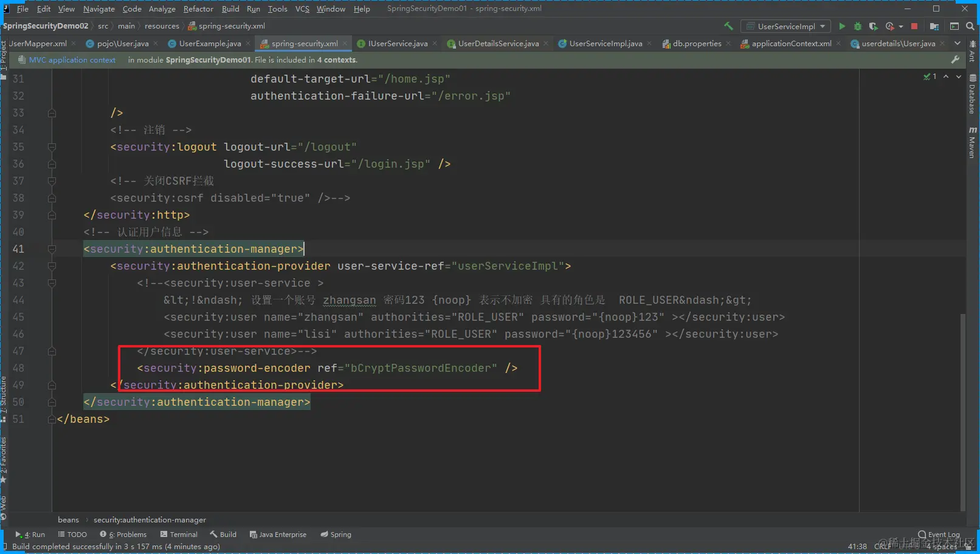Open the Web tool window strip

click(x=4, y=508)
